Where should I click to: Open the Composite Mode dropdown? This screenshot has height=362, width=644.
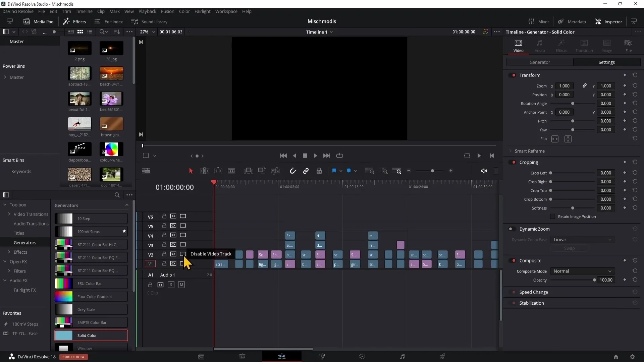[x=583, y=271]
